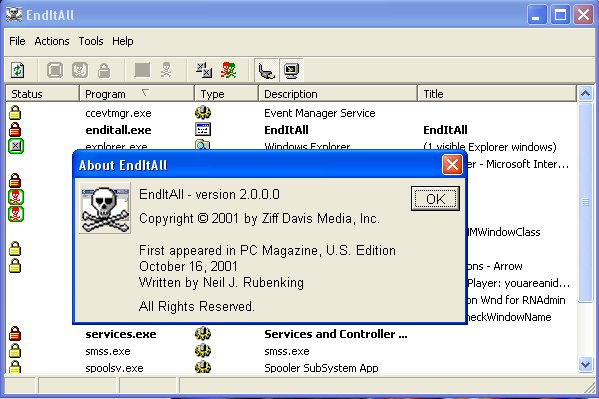Click the window type icon for enditall.exe

pyautogui.click(x=203, y=130)
